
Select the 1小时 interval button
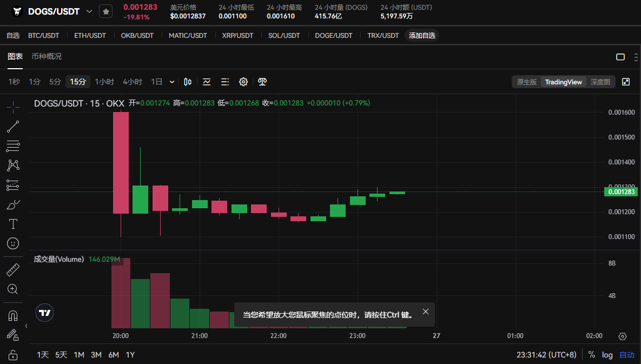104,82
